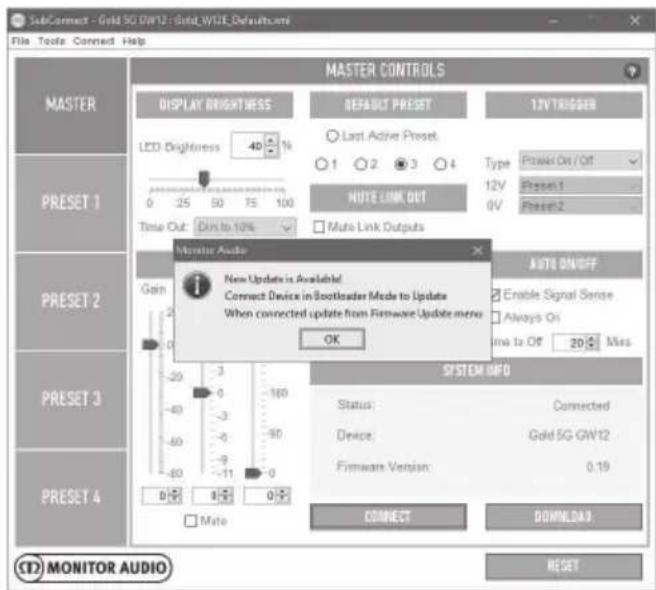Click the second slider value stepper
The height and width of the screenshot is (590, 656).
(x=226, y=496)
